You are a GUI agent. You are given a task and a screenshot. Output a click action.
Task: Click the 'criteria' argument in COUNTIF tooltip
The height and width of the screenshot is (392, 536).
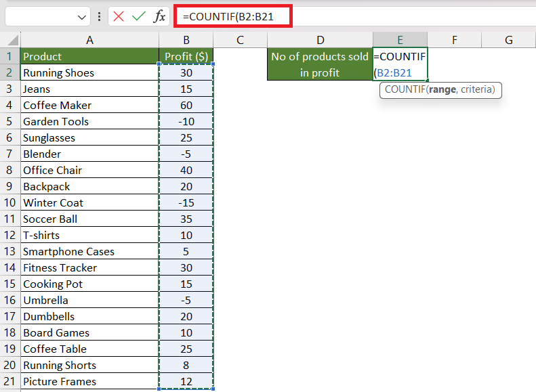(x=478, y=89)
